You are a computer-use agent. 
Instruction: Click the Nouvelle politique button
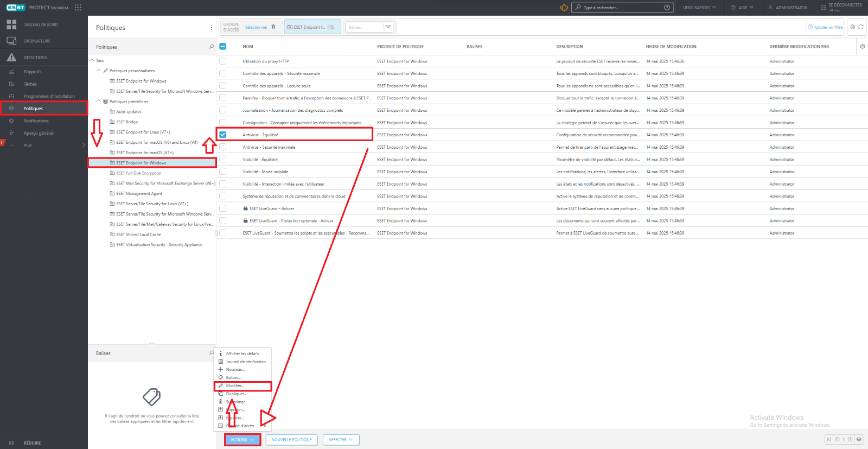click(x=292, y=440)
